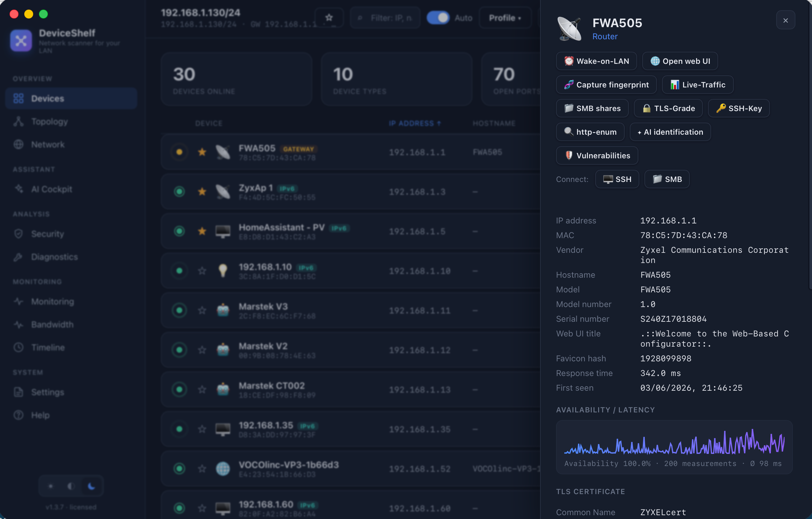Click Capture fingerprint button
Viewport: 812px width, 519px height.
(x=606, y=85)
